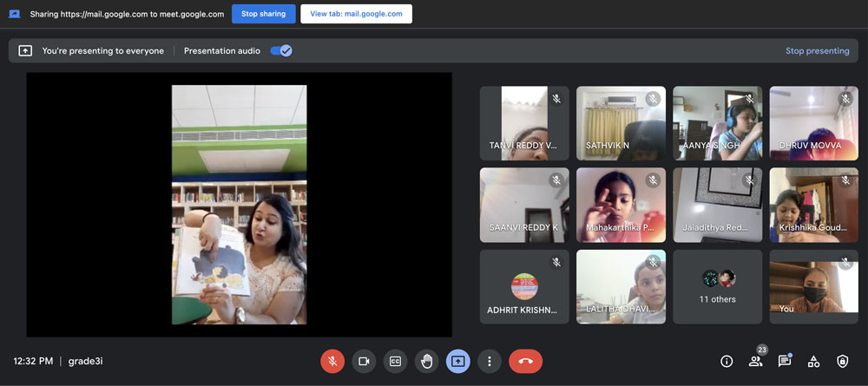This screenshot has height=386, width=868.
Task: Click the present screen icon button
Action: pyautogui.click(x=458, y=361)
